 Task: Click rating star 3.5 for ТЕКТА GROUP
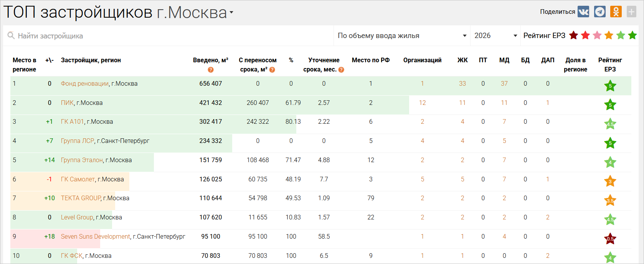[x=610, y=201]
